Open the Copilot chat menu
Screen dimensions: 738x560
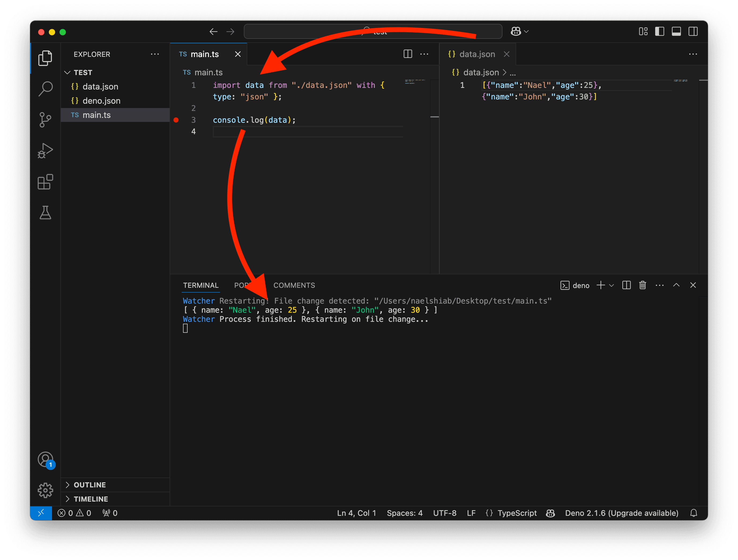[520, 31]
